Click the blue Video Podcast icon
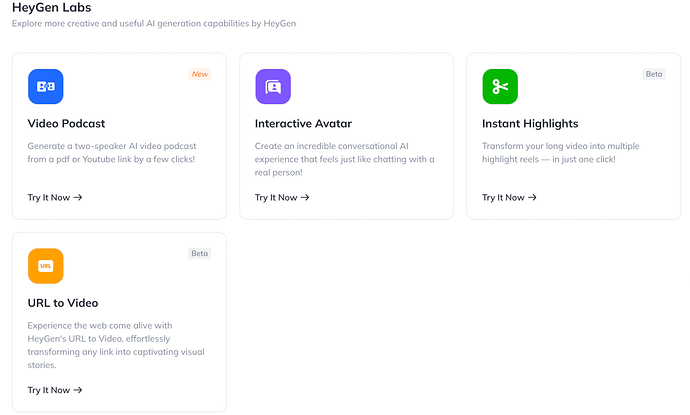This screenshot has height=415, width=690. 46,86
